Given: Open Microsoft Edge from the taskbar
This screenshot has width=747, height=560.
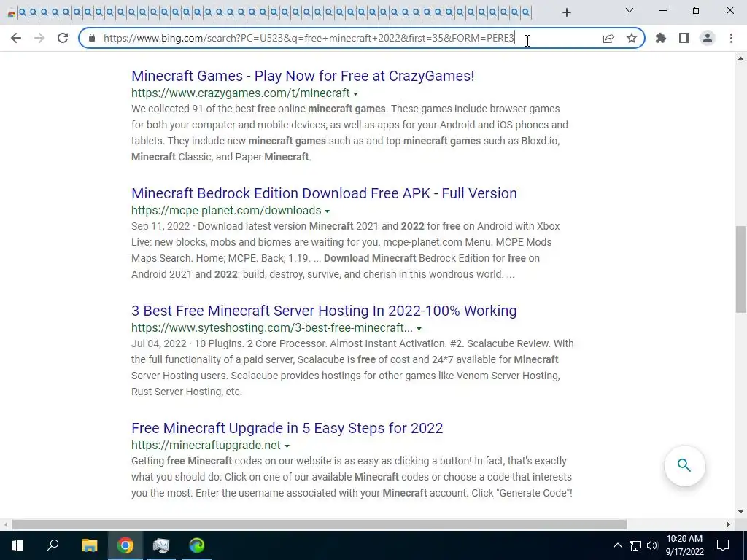Looking at the screenshot, I should pos(196,545).
